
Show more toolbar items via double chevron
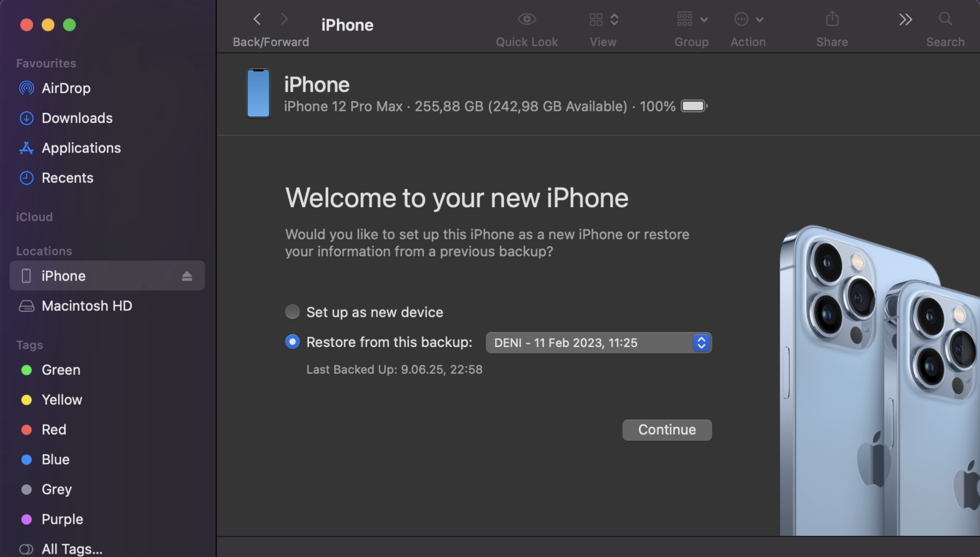(x=905, y=19)
